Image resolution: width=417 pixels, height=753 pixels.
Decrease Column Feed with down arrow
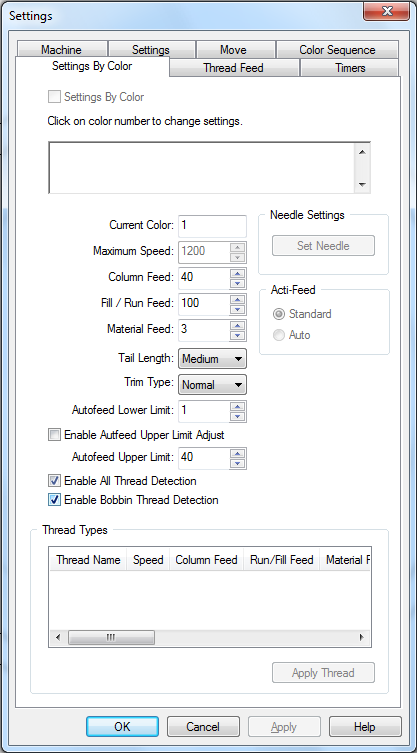point(237,283)
